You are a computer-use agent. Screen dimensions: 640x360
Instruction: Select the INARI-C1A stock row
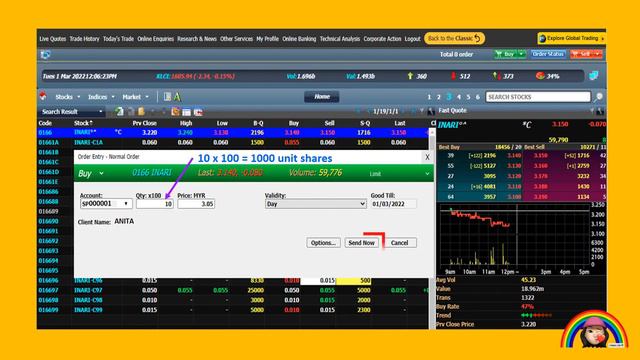[x=233, y=142]
